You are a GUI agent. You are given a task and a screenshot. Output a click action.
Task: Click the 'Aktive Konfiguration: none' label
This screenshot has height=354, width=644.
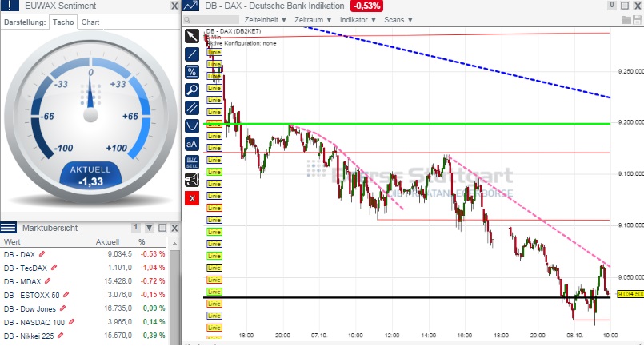pyautogui.click(x=241, y=43)
